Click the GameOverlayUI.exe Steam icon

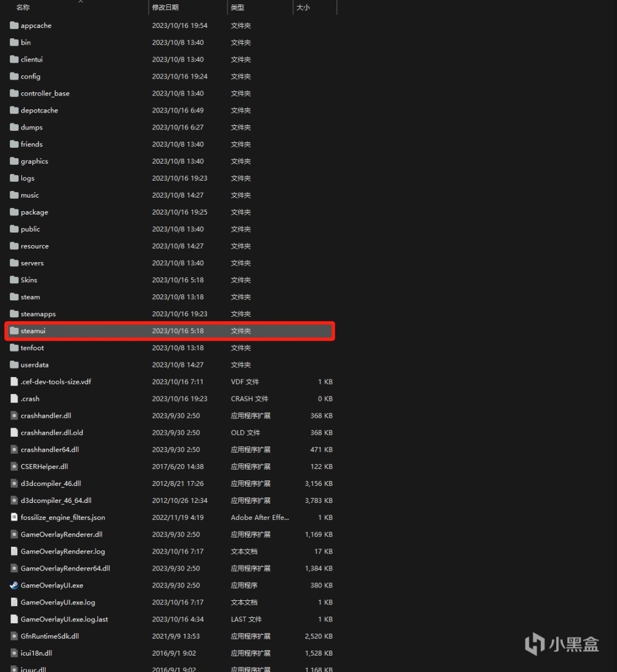point(15,585)
